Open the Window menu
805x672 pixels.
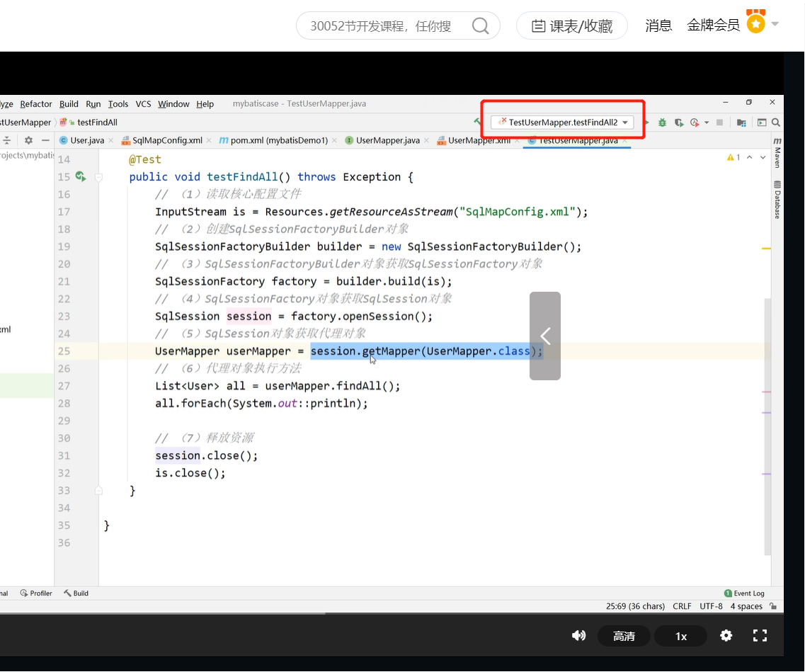coord(173,103)
